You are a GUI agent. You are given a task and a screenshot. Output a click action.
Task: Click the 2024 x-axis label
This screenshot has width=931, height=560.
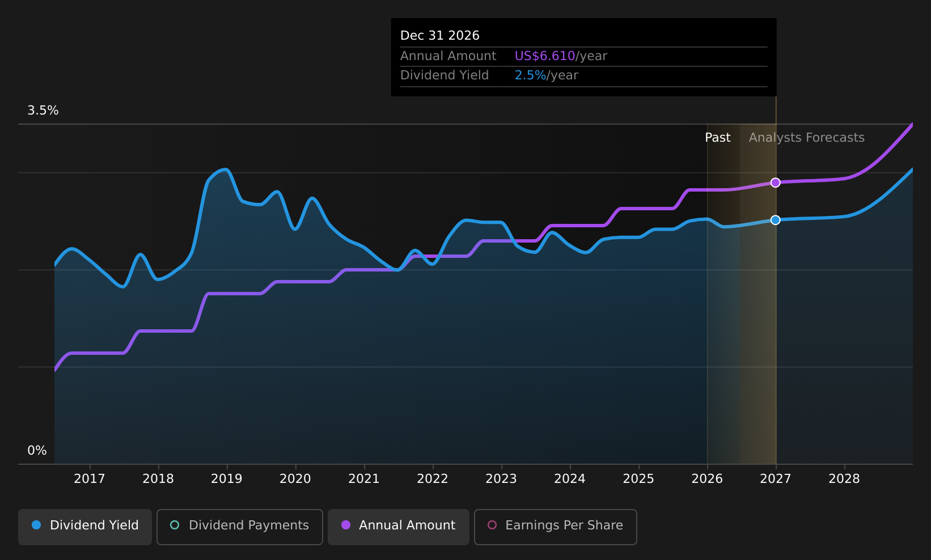pyautogui.click(x=570, y=479)
